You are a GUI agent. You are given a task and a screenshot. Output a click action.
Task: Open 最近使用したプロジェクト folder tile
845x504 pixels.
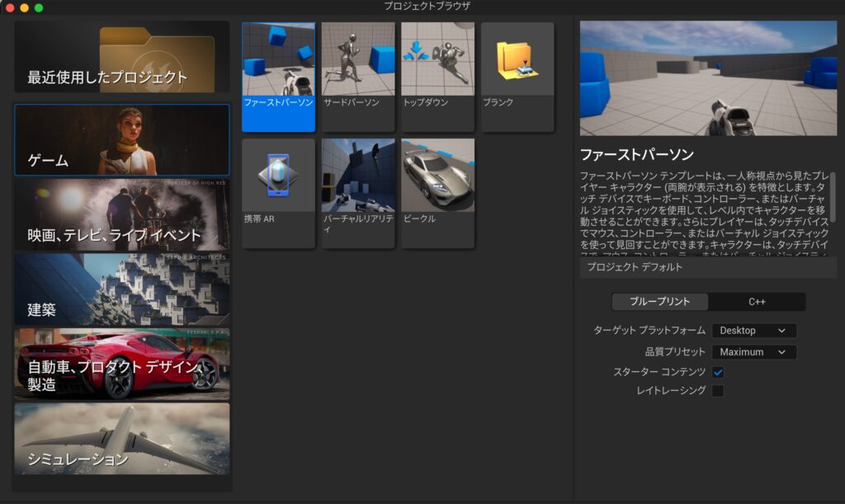point(122,57)
